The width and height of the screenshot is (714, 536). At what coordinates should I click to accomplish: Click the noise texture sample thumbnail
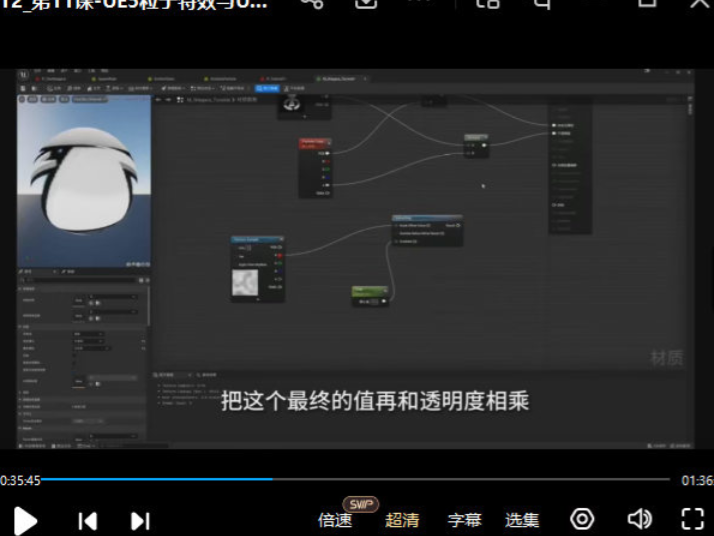[245, 281]
